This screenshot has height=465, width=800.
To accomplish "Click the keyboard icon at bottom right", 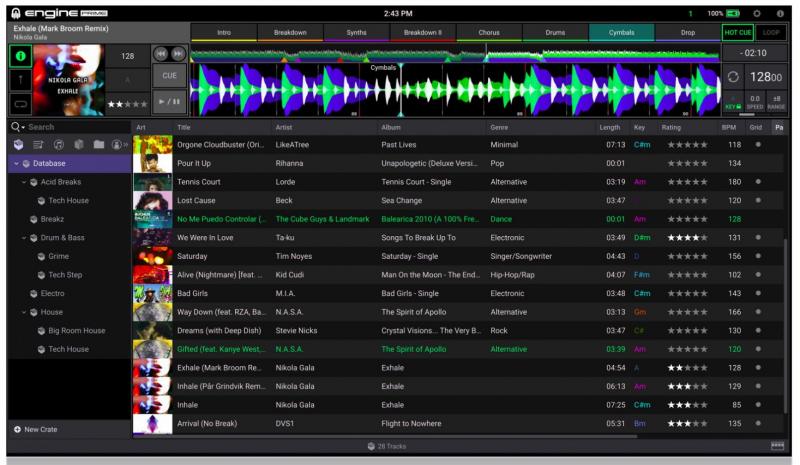I will [777, 447].
